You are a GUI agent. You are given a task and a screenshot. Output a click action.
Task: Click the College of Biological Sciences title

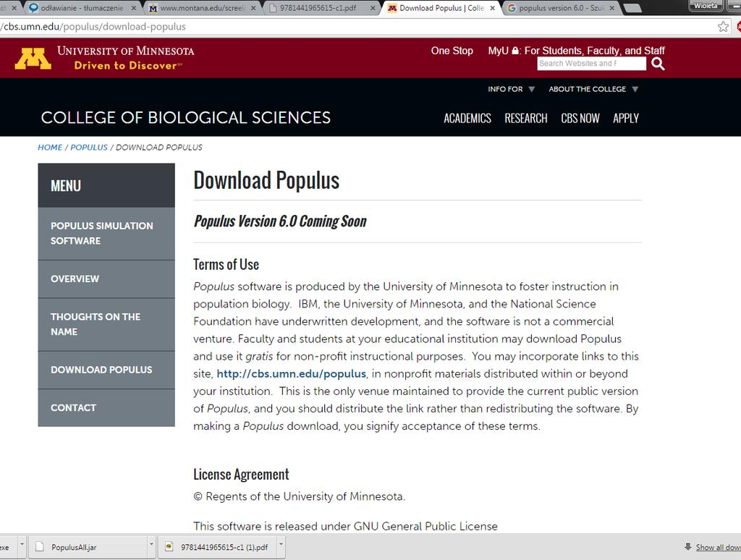186,118
